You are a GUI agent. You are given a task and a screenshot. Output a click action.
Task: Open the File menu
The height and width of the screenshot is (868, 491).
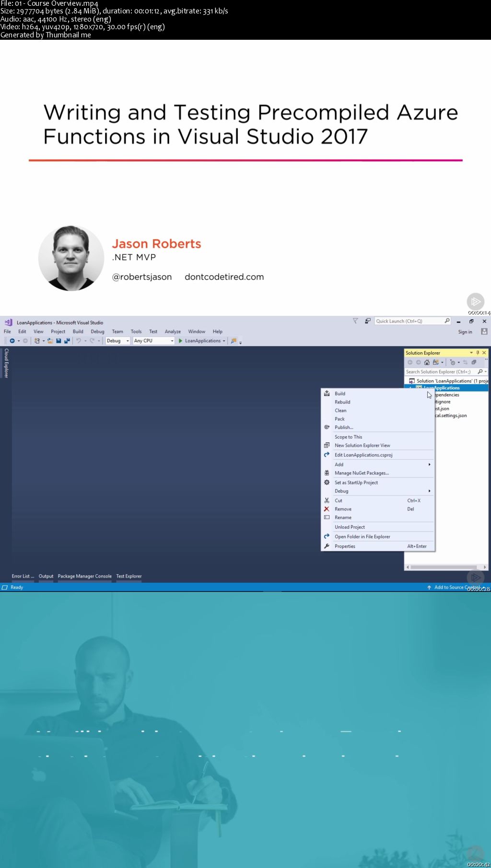click(7, 332)
